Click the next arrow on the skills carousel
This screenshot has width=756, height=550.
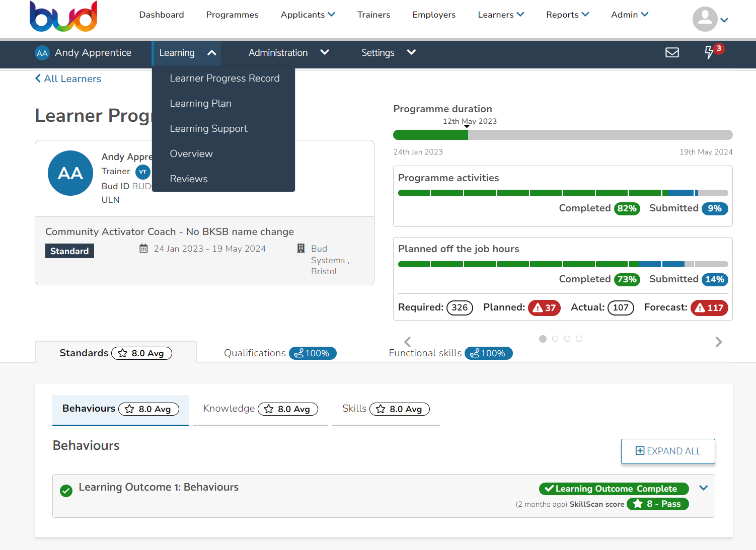[x=719, y=342]
